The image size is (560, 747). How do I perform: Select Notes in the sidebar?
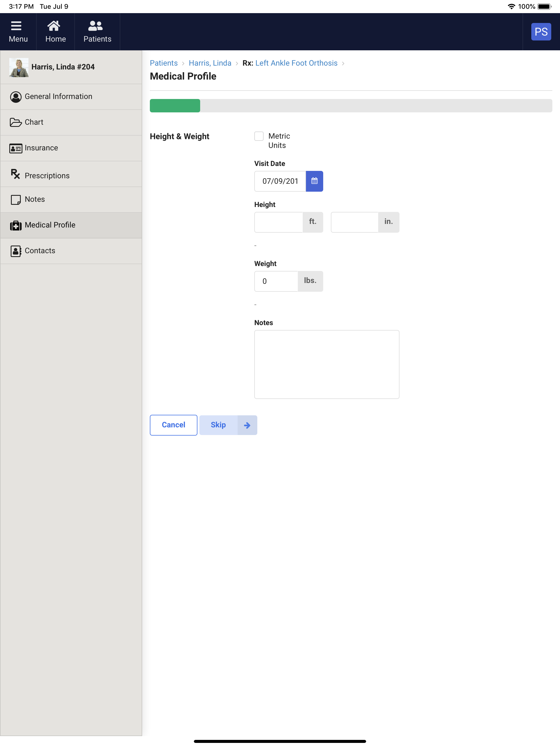click(x=71, y=200)
